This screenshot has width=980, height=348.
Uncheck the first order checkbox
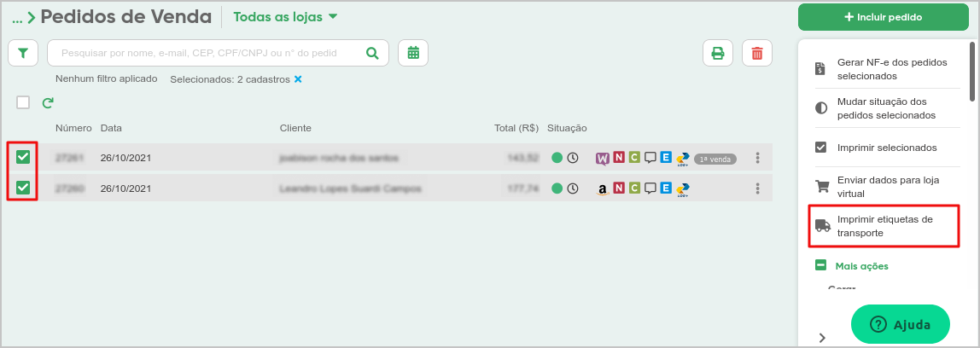[23, 158]
